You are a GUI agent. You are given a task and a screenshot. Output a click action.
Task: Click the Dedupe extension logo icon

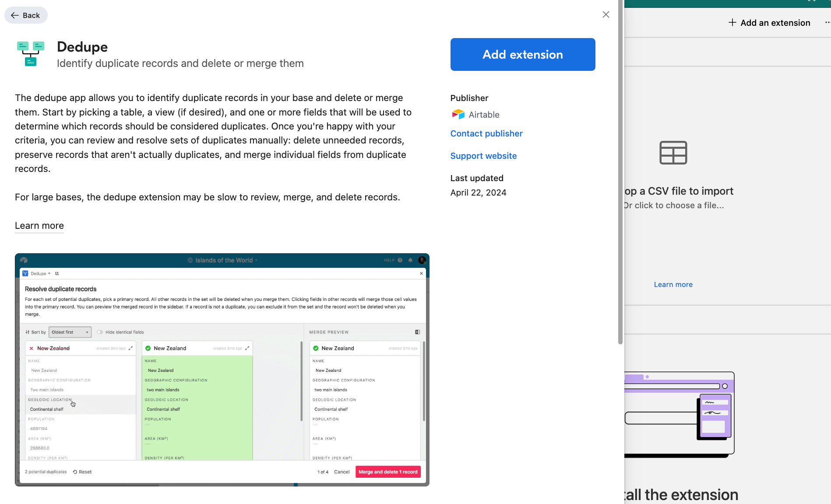tap(31, 54)
